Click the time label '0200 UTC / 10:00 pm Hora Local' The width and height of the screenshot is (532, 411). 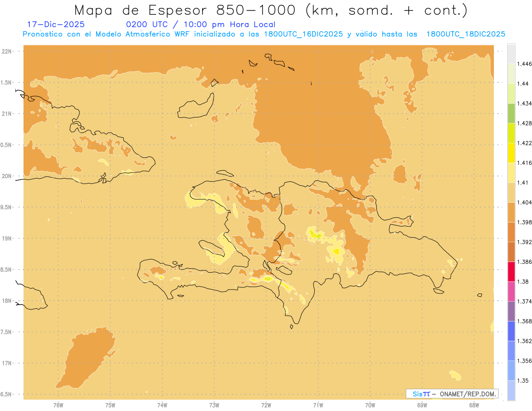coord(201,25)
